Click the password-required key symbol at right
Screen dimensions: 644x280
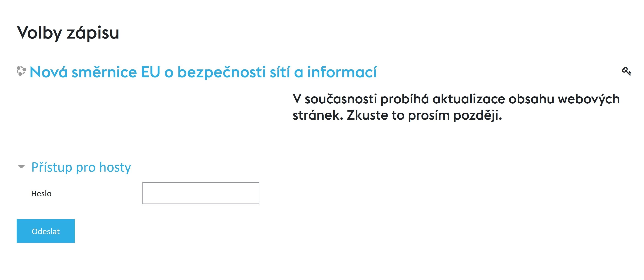pos(626,72)
